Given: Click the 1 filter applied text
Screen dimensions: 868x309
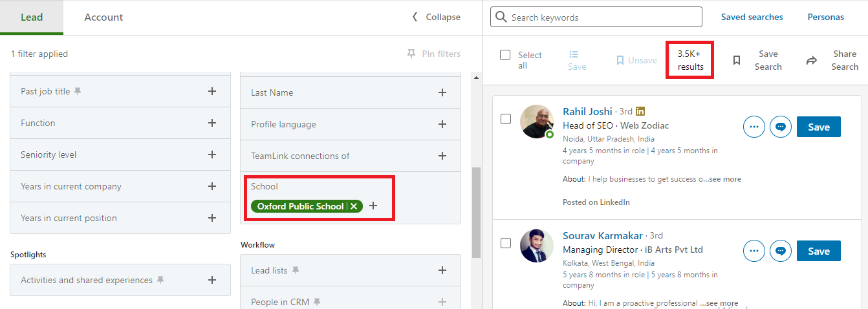Looking at the screenshot, I should point(39,54).
